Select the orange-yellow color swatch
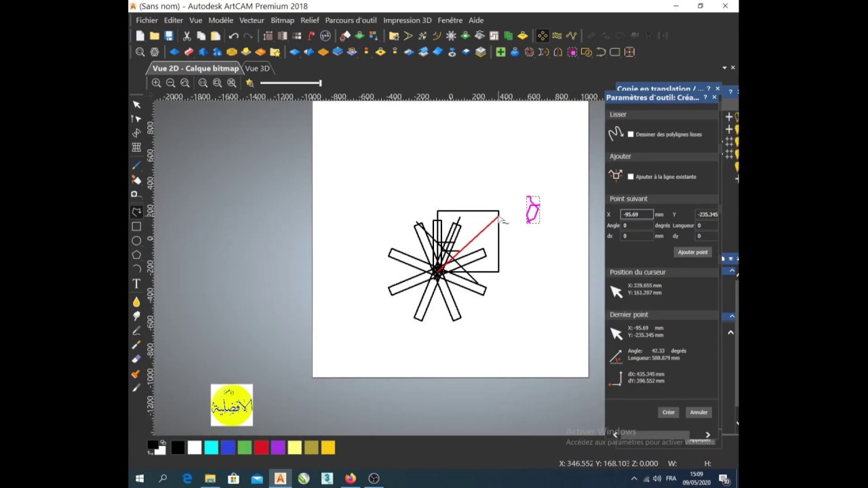The image size is (868, 488). point(328,447)
